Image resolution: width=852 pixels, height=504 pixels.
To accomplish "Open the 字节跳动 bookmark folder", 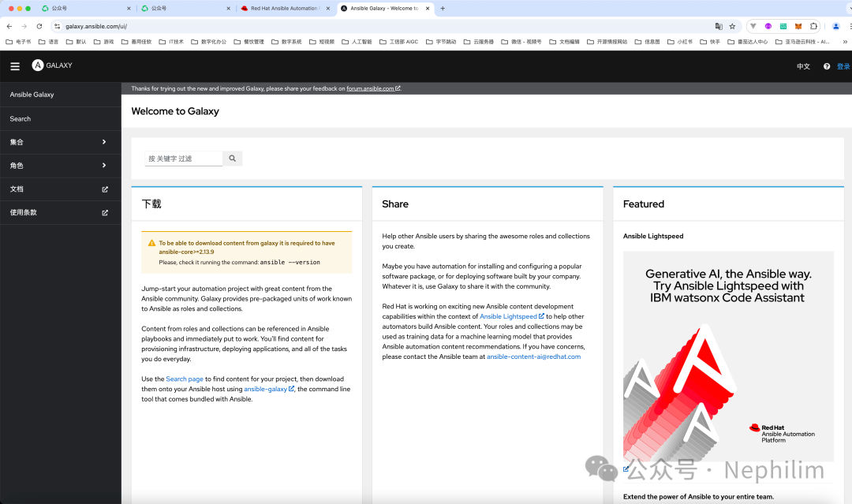I will click(441, 41).
